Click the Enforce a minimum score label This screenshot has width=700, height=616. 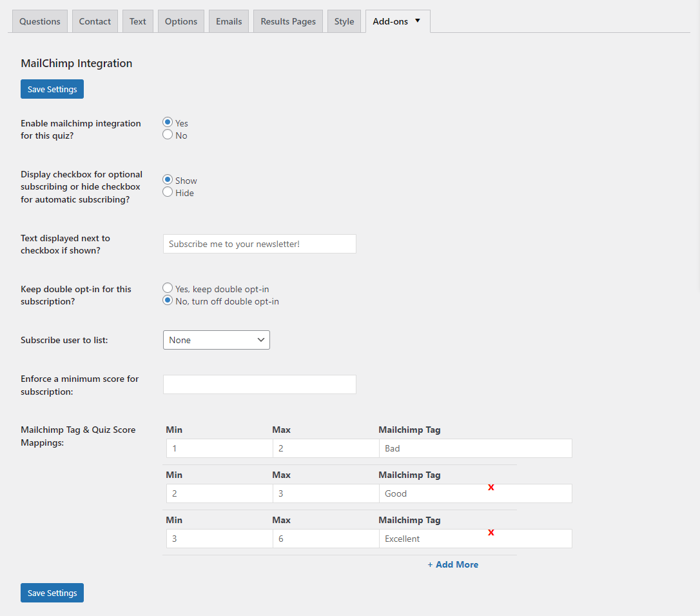click(79, 385)
